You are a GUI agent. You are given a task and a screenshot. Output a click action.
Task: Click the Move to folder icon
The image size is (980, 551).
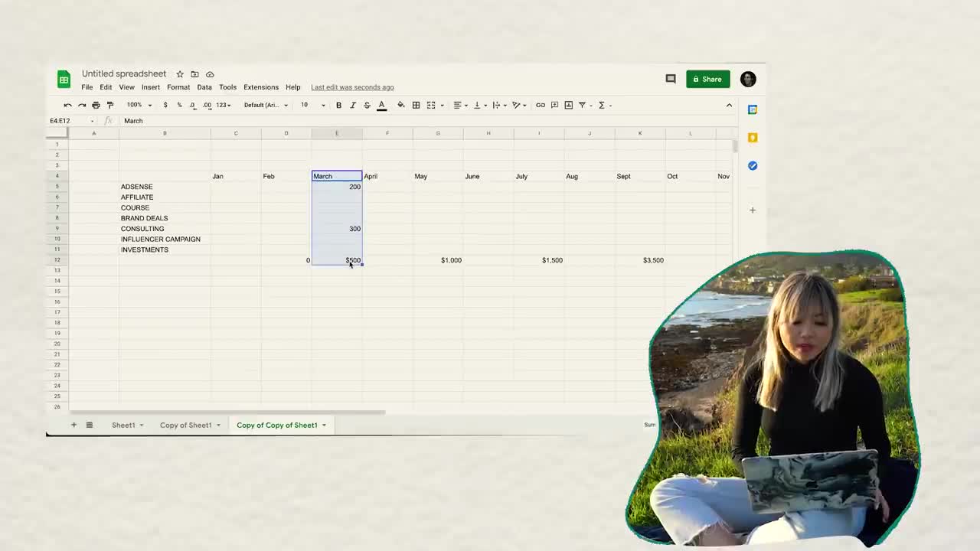194,74
